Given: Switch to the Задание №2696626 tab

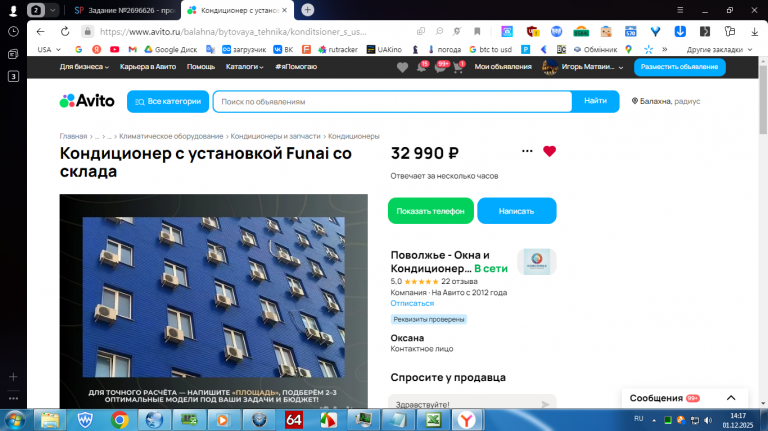Looking at the screenshot, I should click(x=125, y=10).
